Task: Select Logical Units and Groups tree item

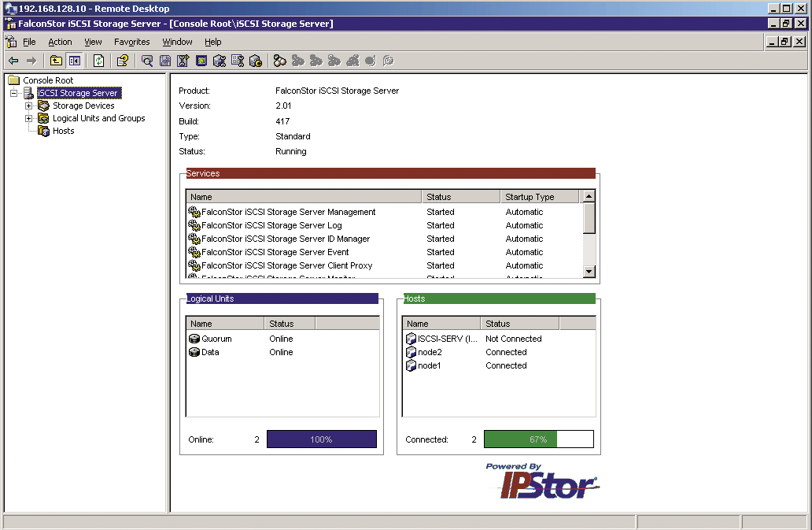Action: tap(99, 118)
